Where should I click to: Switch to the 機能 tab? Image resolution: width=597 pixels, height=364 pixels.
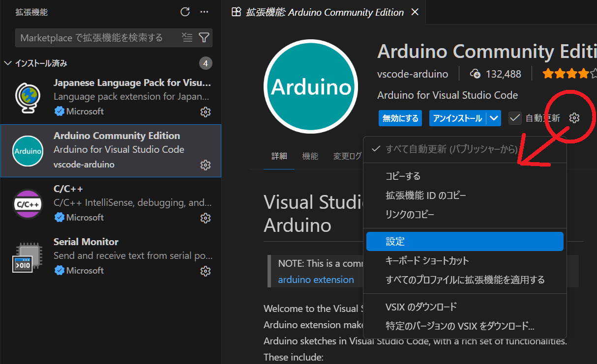[x=310, y=156]
